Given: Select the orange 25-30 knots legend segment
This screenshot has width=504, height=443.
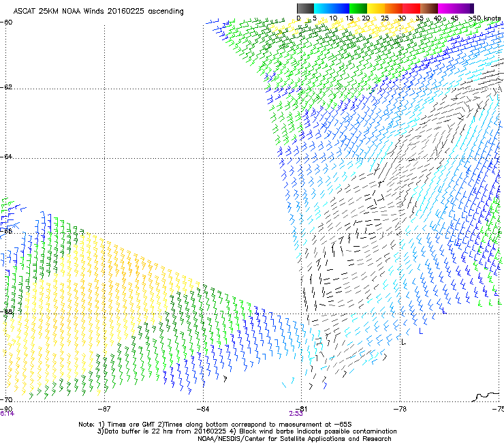Looking at the screenshot, I should pos(394,8).
